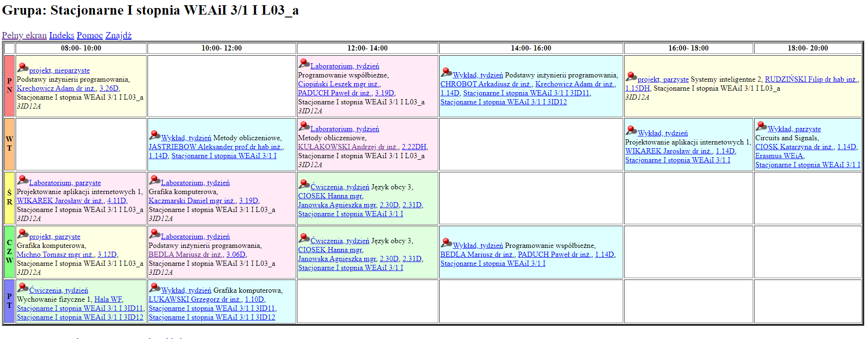
Task: Select the CZW Thursday row header
Action: pos(9,252)
